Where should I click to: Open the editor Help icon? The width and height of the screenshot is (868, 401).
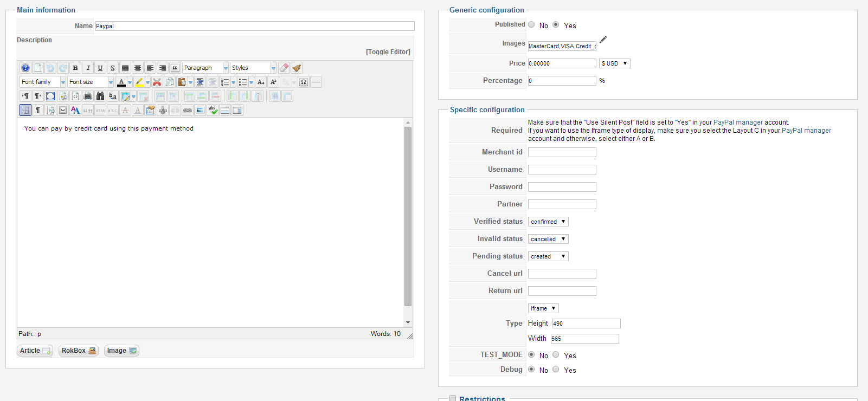[x=25, y=68]
